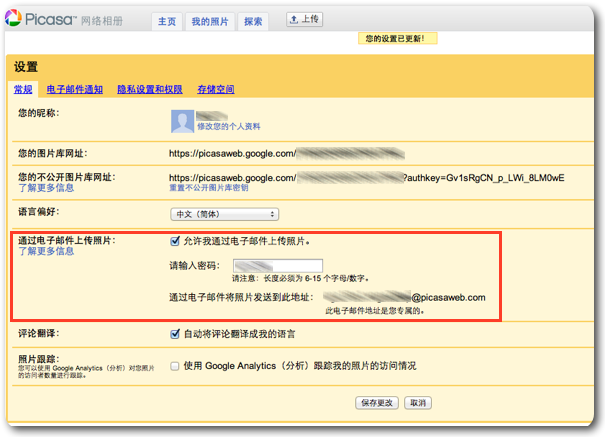Click the 上传 upload button

[306, 19]
